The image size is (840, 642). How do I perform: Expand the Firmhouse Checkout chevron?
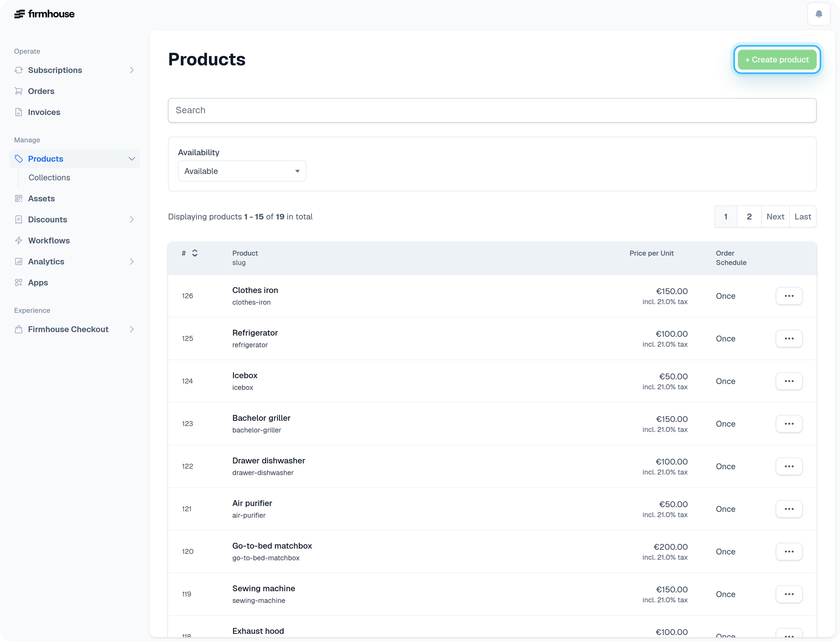click(x=132, y=329)
